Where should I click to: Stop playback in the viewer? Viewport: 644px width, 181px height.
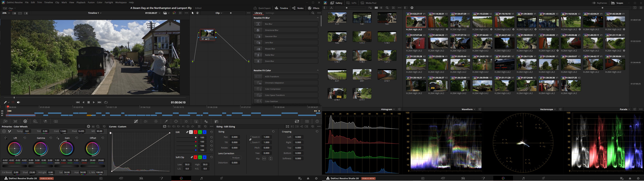coord(89,103)
